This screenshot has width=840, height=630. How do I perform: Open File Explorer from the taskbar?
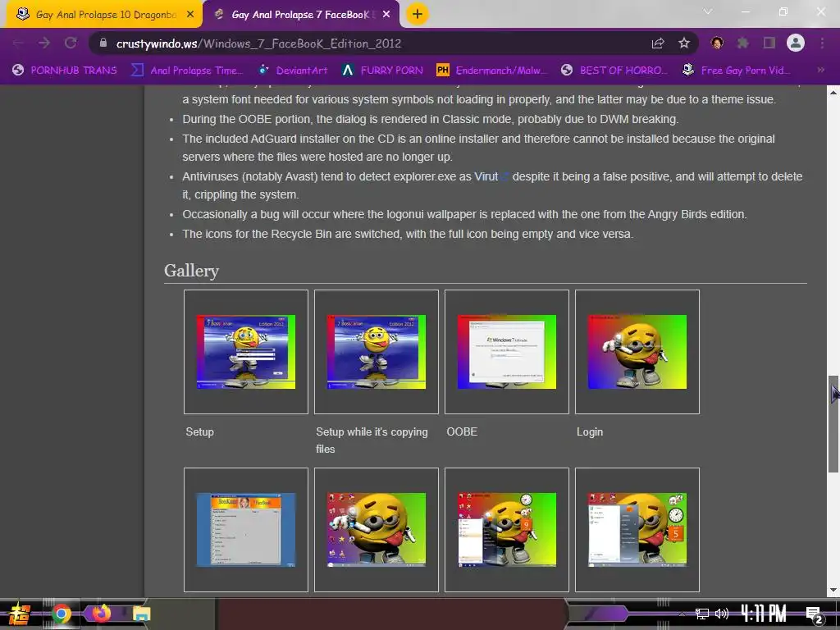tap(141, 614)
